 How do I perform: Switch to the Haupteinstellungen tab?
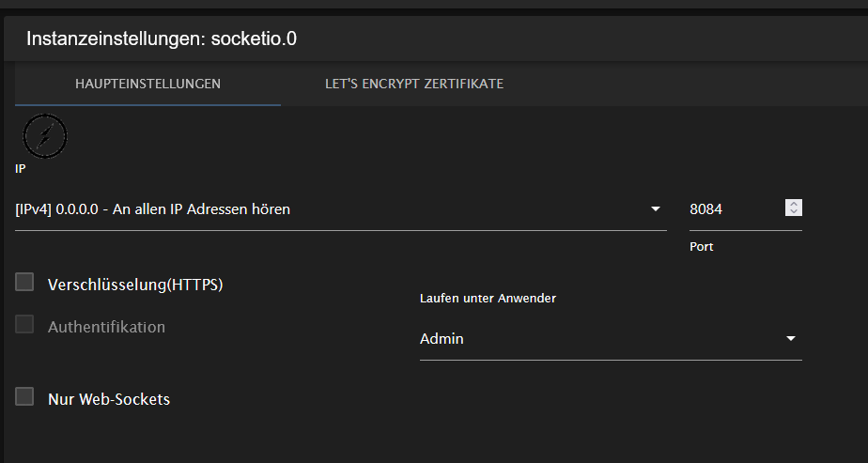pos(147,84)
